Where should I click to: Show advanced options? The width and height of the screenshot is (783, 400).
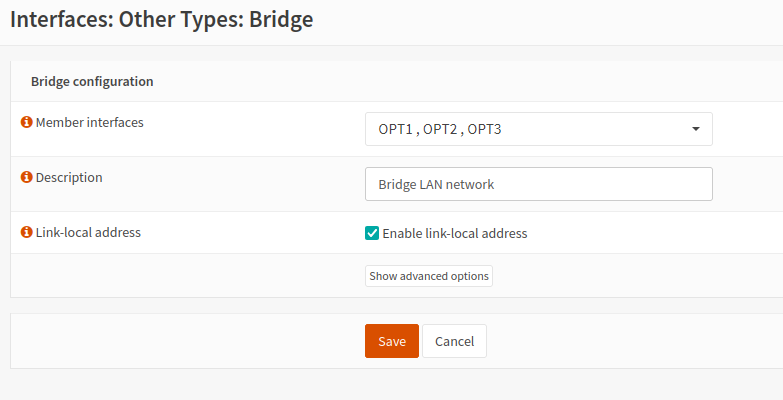429,276
